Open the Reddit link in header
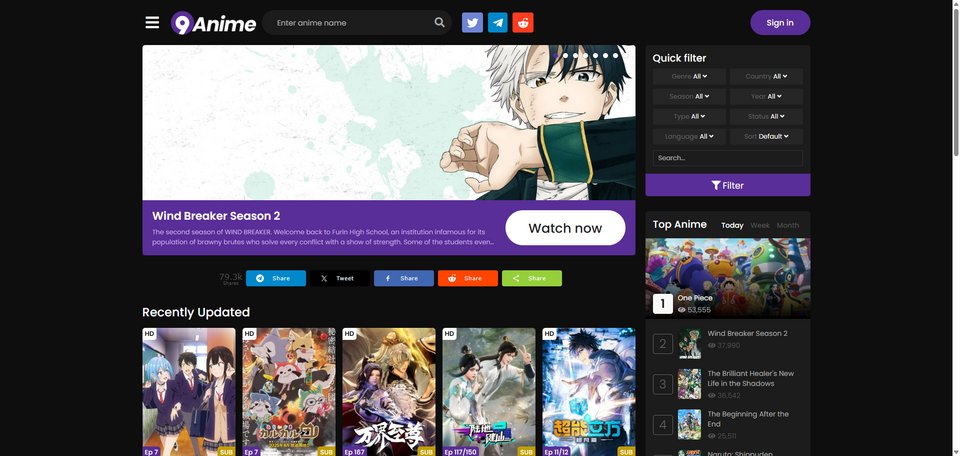Image resolution: width=960 pixels, height=456 pixels. pos(523,23)
